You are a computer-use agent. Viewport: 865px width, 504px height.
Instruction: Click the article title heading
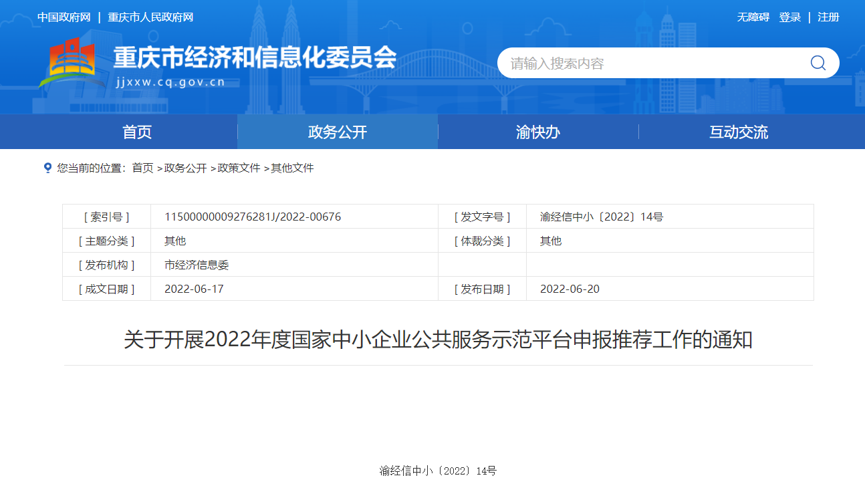tap(438, 340)
